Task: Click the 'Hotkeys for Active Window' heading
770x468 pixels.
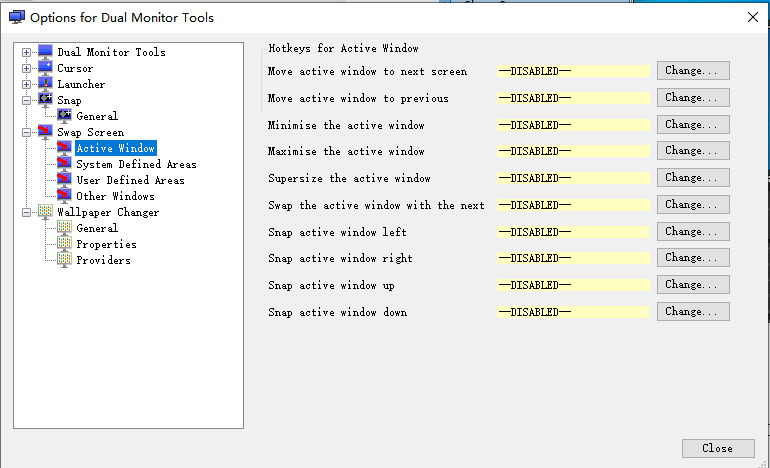Action: point(343,48)
